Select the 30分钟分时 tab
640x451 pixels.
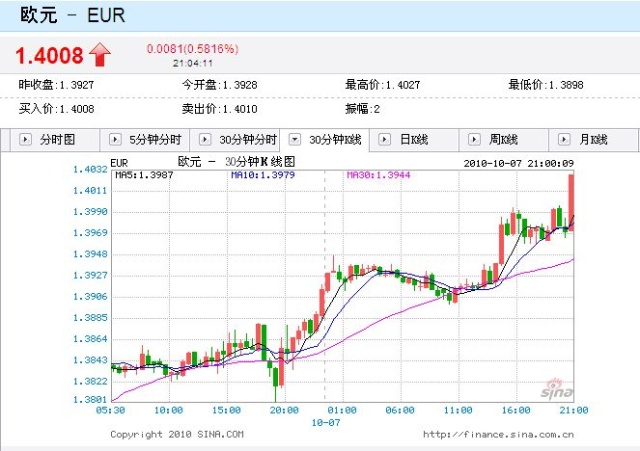click(x=248, y=140)
